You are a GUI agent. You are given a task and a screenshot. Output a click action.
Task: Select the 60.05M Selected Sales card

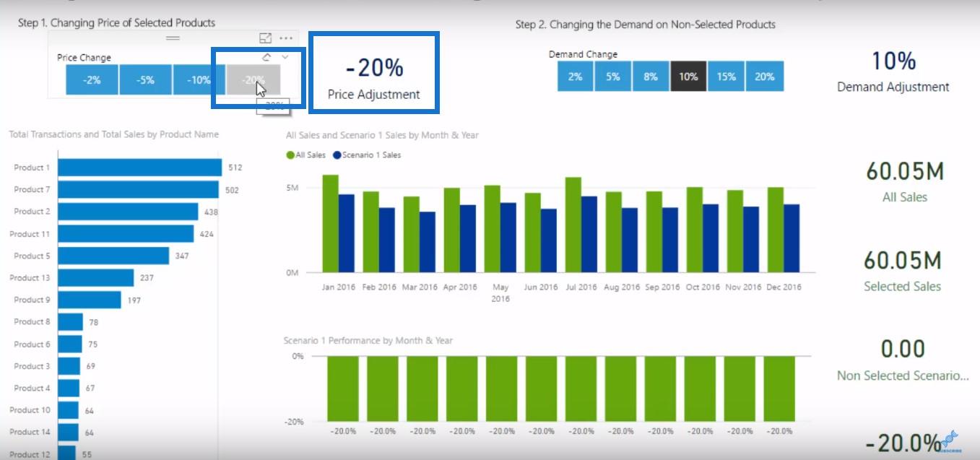[903, 271]
